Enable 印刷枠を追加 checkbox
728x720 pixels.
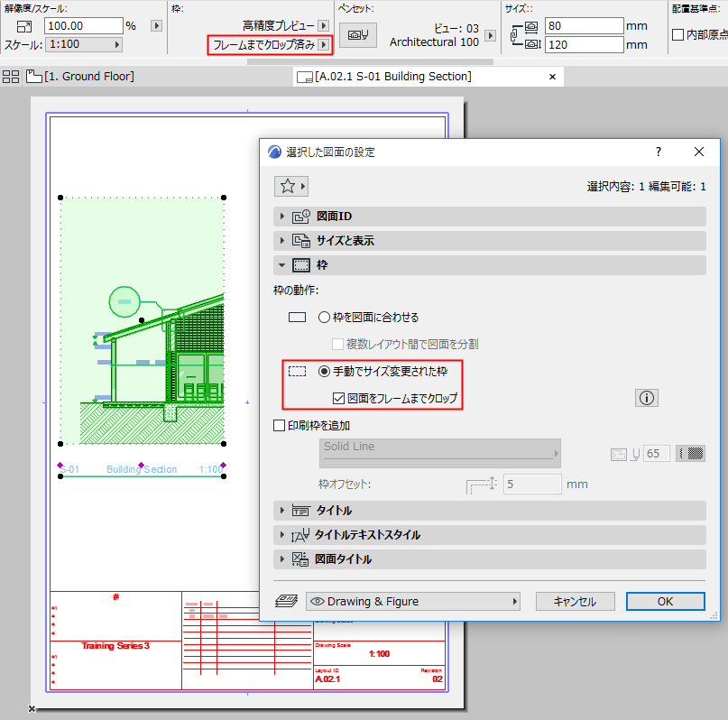click(279, 426)
